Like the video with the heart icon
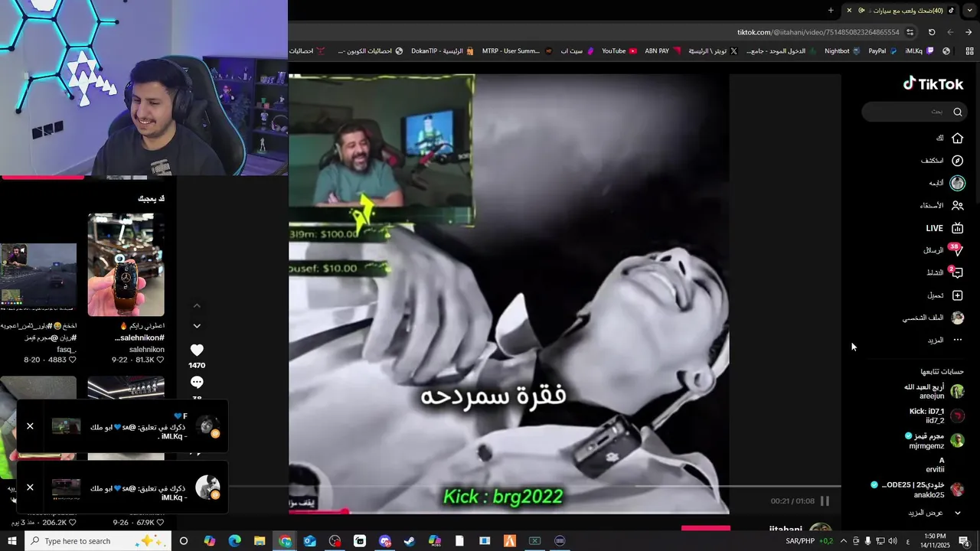This screenshot has height=551, width=980. tap(197, 350)
